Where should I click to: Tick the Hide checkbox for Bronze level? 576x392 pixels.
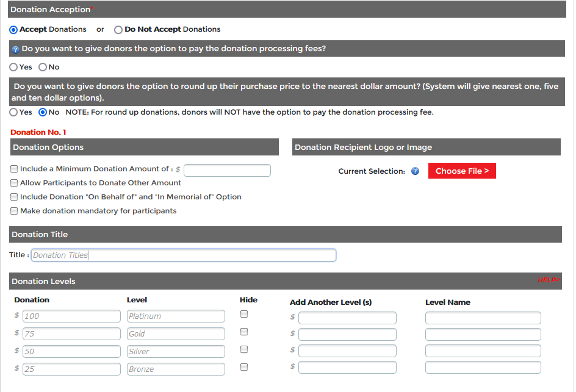pos(244,367)
